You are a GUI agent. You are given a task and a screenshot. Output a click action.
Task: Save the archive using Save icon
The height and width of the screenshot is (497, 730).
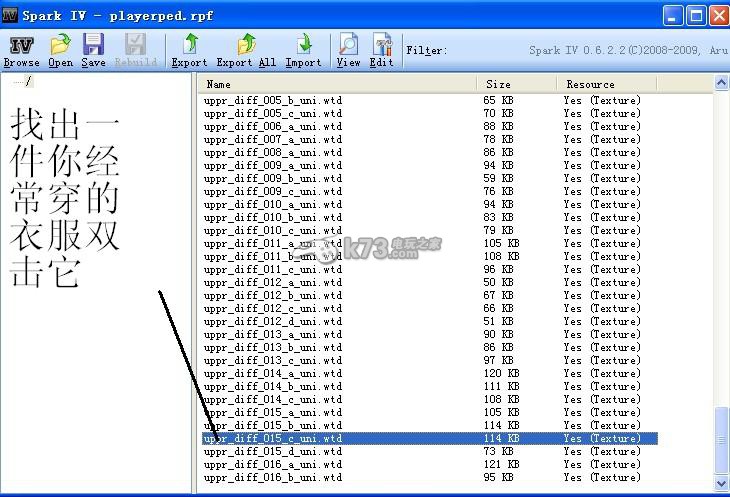(x=93, y=49)
